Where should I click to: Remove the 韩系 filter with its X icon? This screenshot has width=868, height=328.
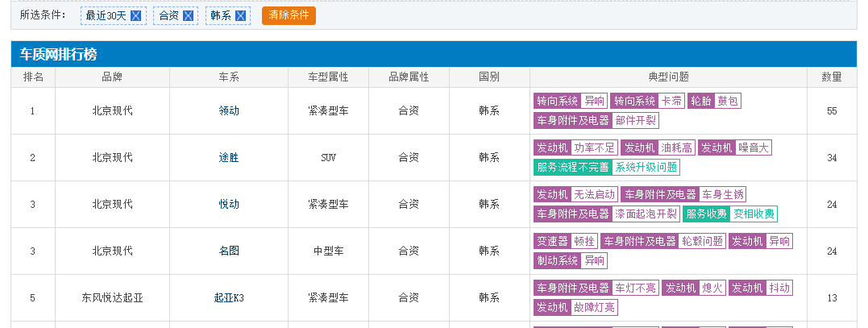[240, 16]
